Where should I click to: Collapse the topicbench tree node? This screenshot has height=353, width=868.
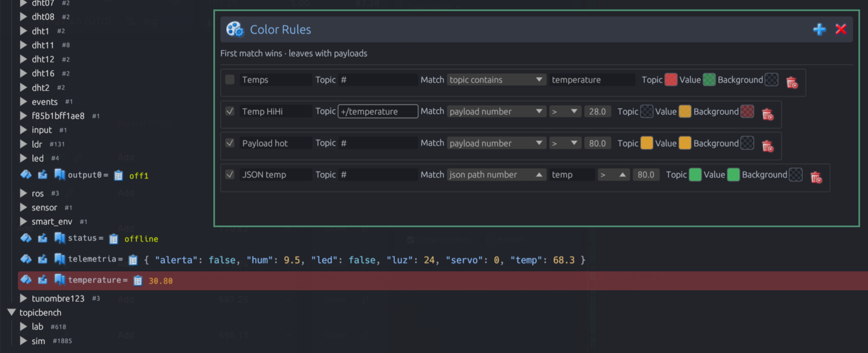11,312
